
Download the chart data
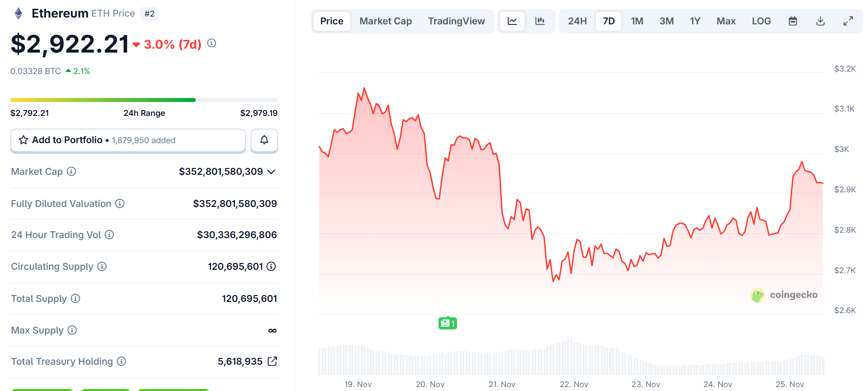pyautogui.click(x=821, y=21)
